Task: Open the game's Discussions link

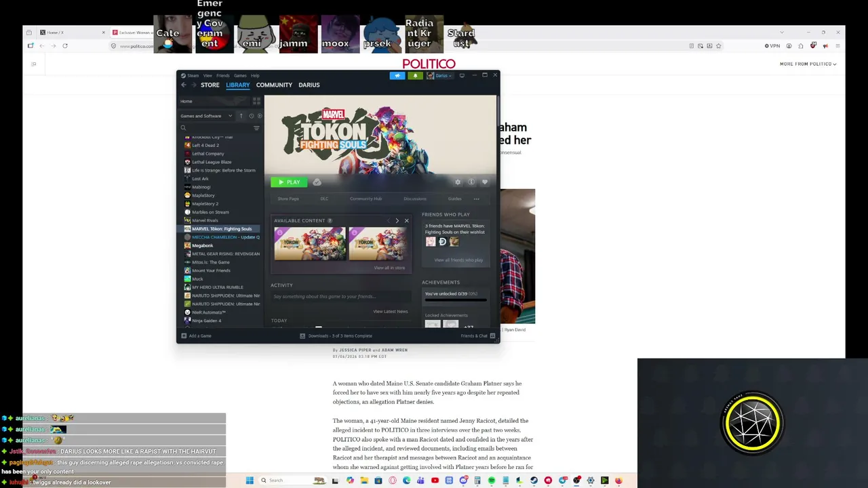Action: click(415, 199)
